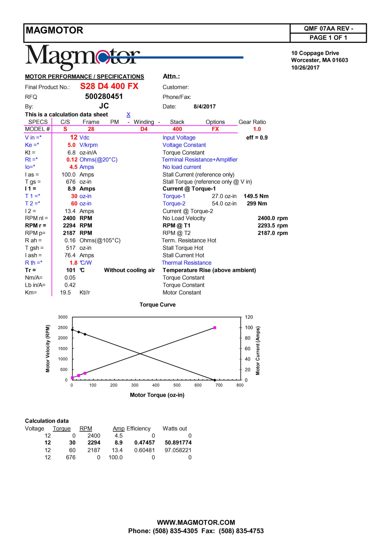Click the Torque Curve chart title
This screenshot has width=392, height=555.
158,305
